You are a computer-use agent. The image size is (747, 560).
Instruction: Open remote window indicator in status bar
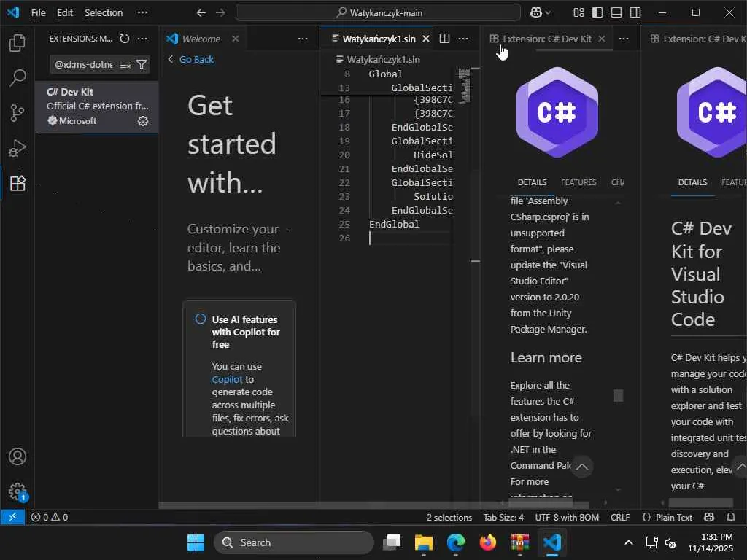click(x=12, y=517)
